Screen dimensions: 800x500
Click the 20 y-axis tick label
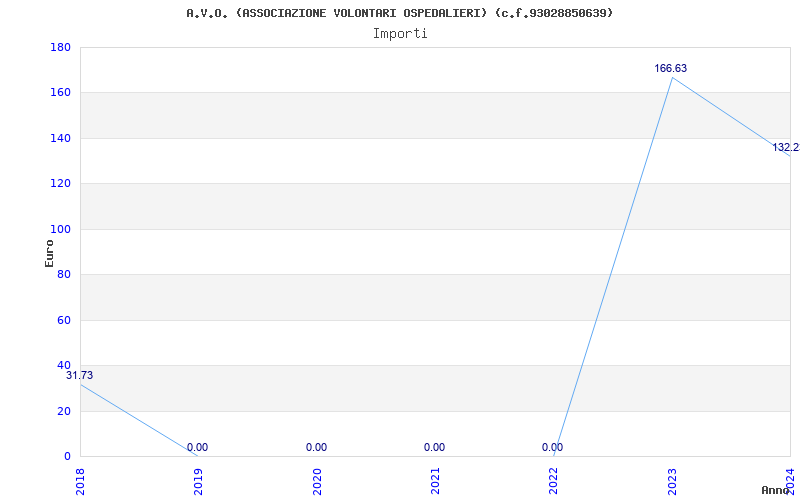point(64,411)
